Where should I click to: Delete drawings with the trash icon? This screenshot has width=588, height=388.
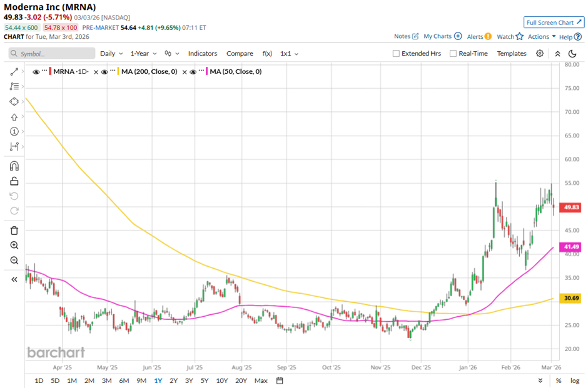tap(14, 230)
